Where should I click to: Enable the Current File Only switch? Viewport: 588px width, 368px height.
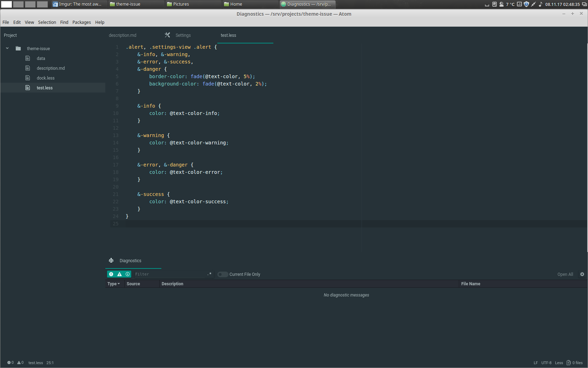coord(223,274)
